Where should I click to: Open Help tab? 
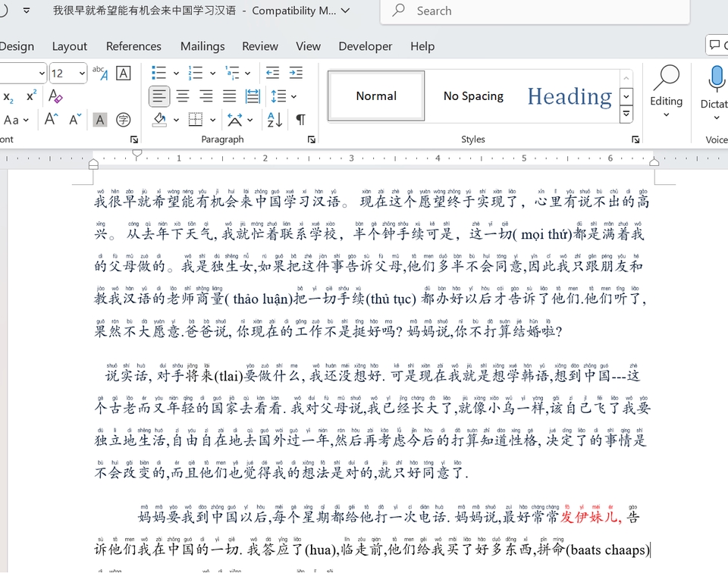pyautogui.click(x=422, y=46)
